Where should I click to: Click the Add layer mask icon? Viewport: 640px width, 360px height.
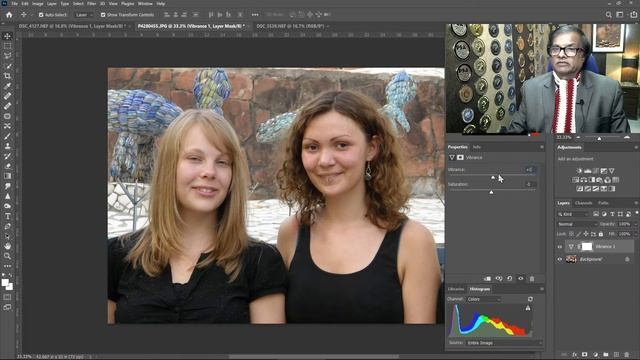[584, 355]
